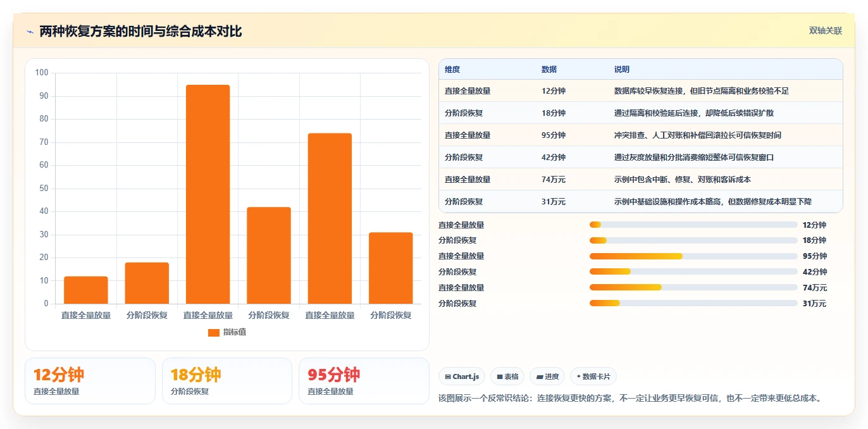Click the tallest chart bar reaching 95
The height and width of the screenshot is (429, 868).
click(208, 194)
